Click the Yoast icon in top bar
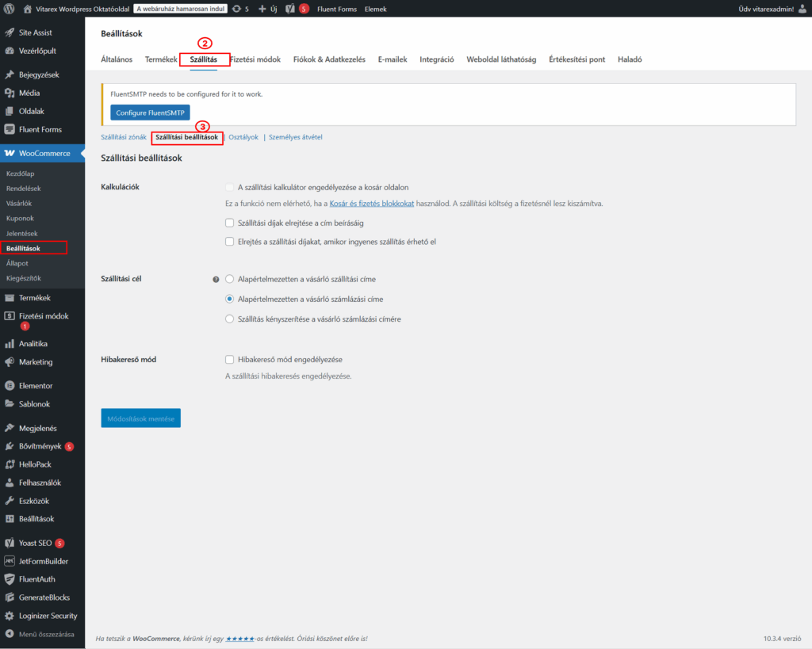This screenshot has width=812, height=649. [291, 9]
